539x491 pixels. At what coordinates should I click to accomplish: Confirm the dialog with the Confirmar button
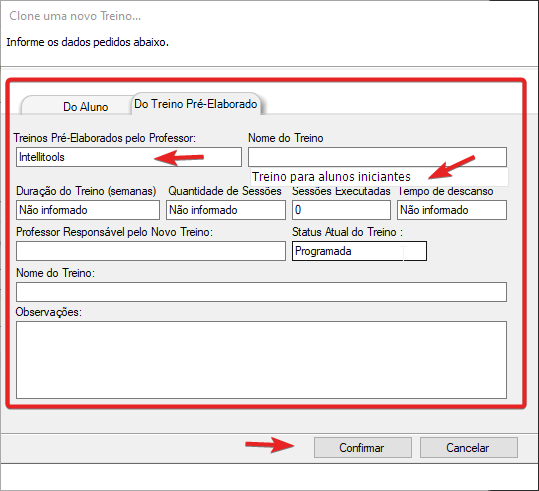pos(363,448)
